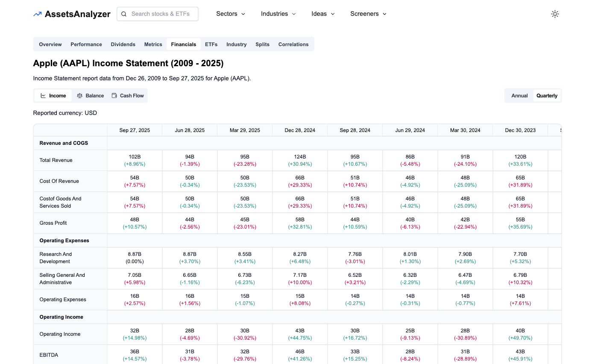Viewport: 595px width, 364px height.
Task: Click the Sep 27, 2025 column header
Action: pyautogui.click(x=135, y=130)
